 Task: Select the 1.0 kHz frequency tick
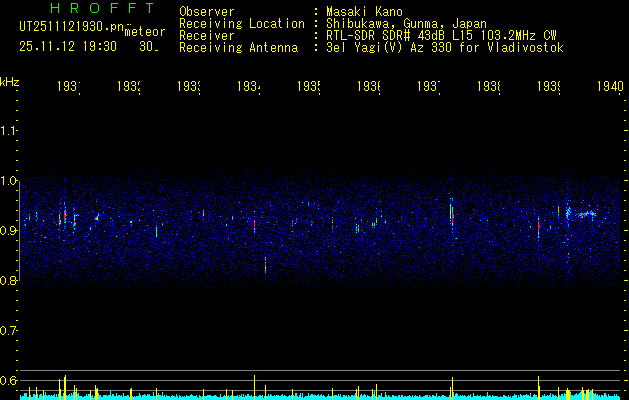tap(9, 181)
